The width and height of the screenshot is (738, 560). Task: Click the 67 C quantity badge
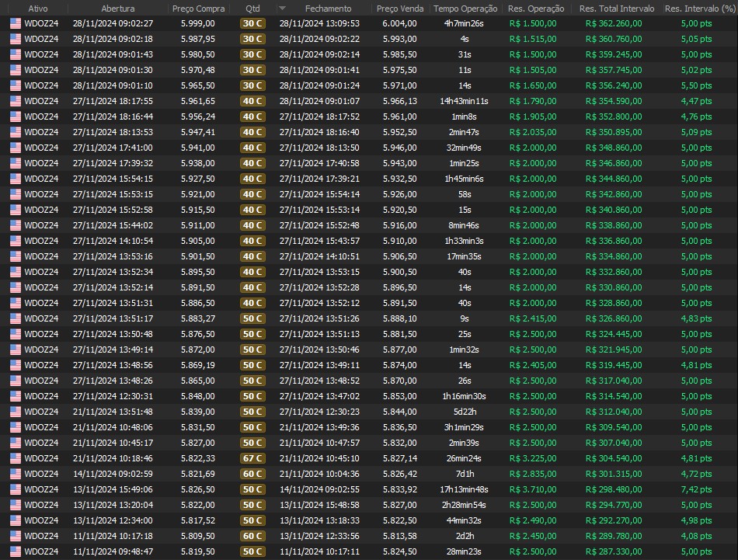tap(252, 458)
